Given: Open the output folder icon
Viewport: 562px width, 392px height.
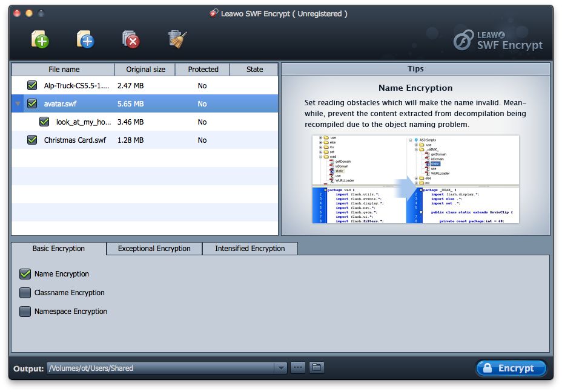Looking at the screenshot, I should tap(317, 368).
